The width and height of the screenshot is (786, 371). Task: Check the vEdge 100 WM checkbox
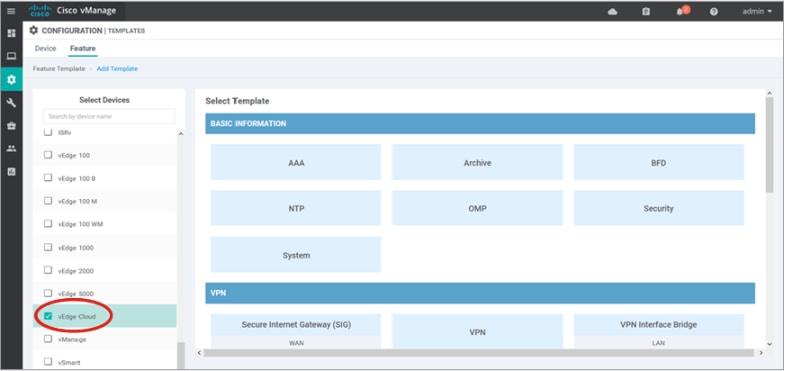48,224
